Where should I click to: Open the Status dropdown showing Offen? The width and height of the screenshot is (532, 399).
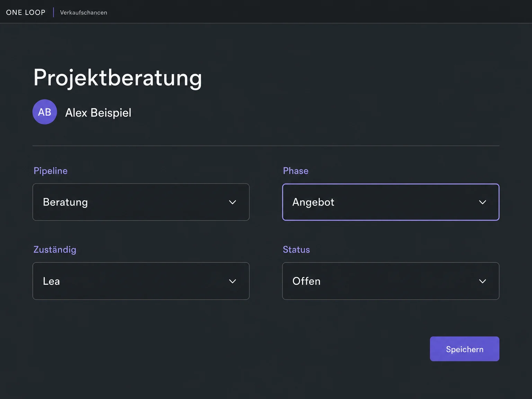tap(391, 281)
